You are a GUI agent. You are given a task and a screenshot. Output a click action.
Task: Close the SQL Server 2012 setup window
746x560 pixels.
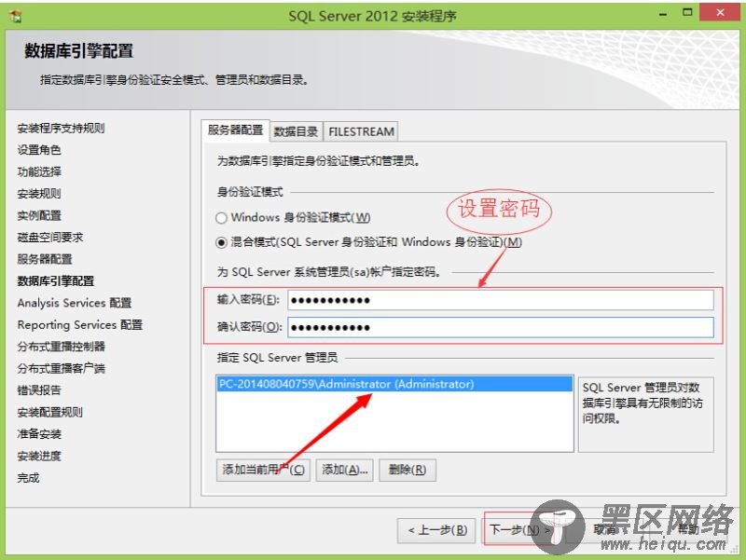[720, 12]
